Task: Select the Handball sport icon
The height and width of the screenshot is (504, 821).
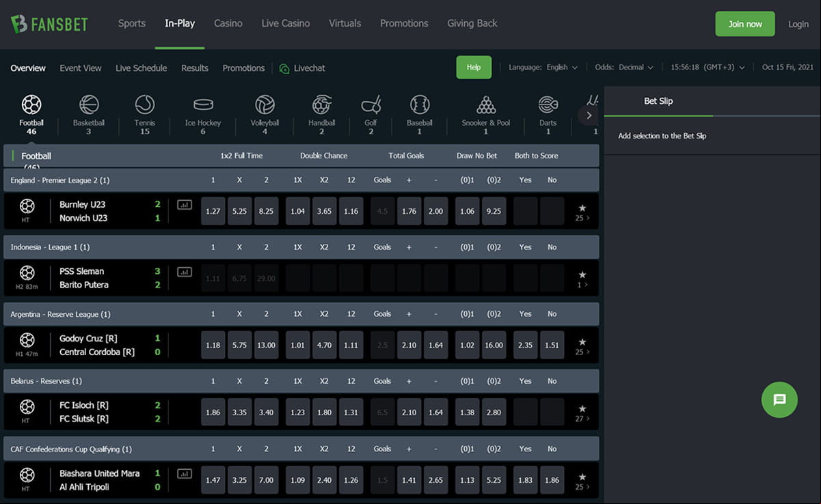Action: tap(321, 104)
